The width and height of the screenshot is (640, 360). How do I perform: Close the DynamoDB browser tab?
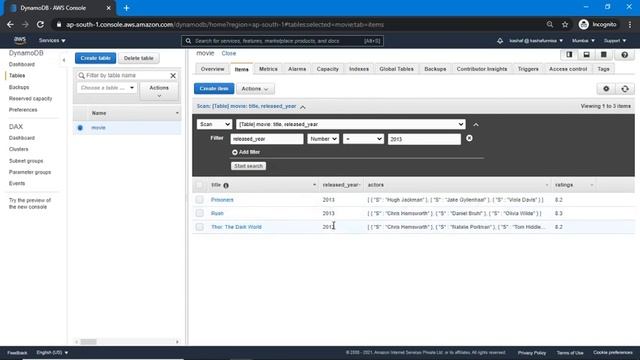point(109,8)
